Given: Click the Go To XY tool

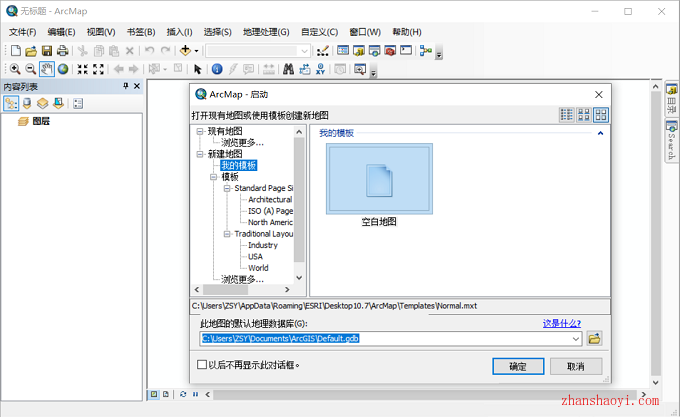Looking at the screenshot, I should (320, 69).
